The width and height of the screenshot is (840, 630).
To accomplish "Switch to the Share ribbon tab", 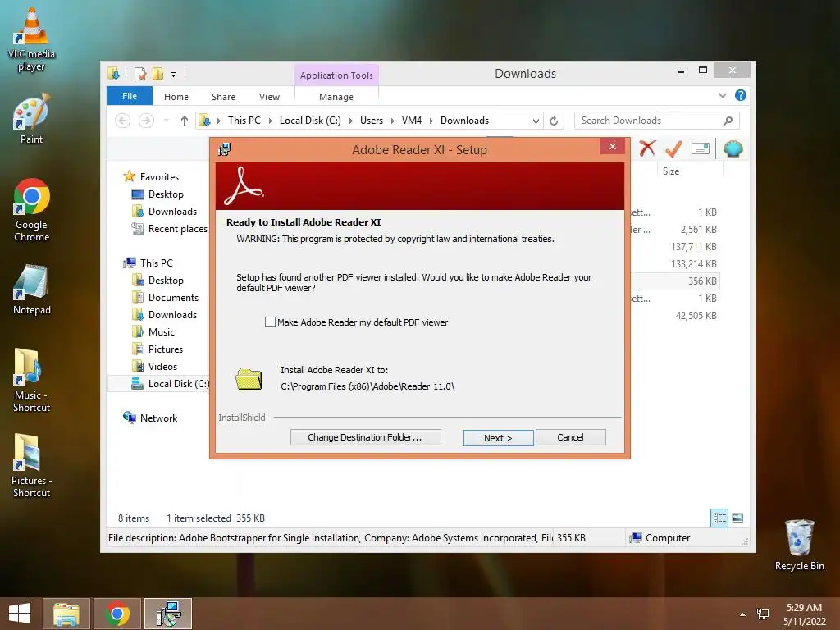I will 223,97.
